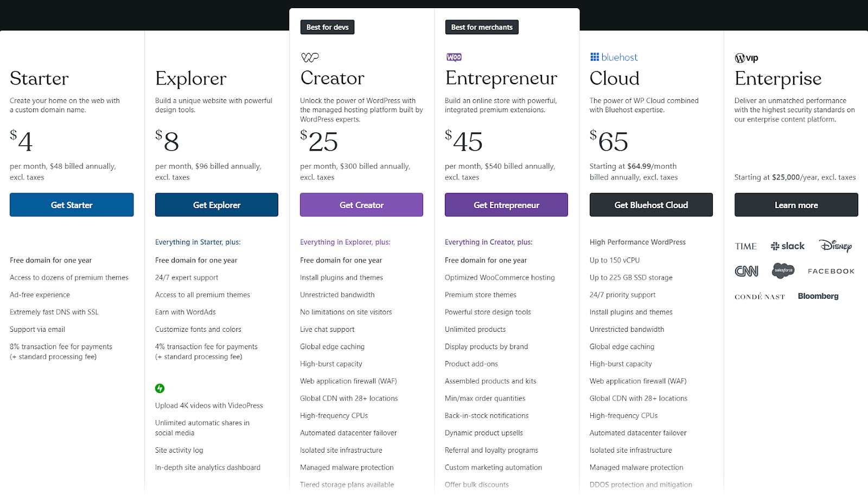868x502 pixels.
Task: Click the Get Starter button
Action: pyautogui.click(x=72, y=205)
